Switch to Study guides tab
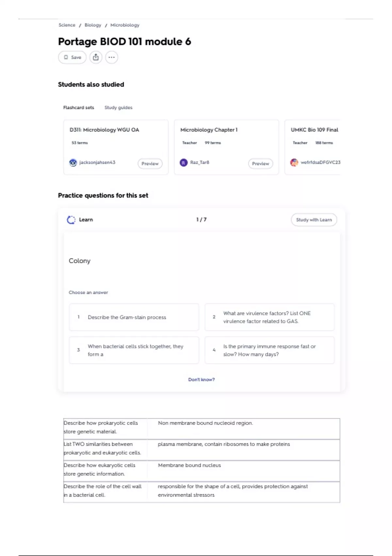The image size is (392, 556). [x=118, y=108]
